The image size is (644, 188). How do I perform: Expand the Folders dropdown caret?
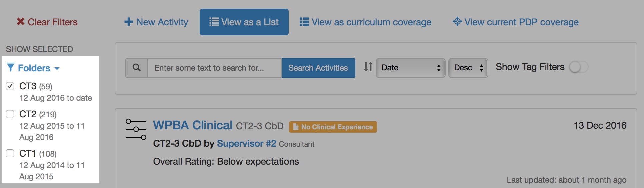coord(57,68)
